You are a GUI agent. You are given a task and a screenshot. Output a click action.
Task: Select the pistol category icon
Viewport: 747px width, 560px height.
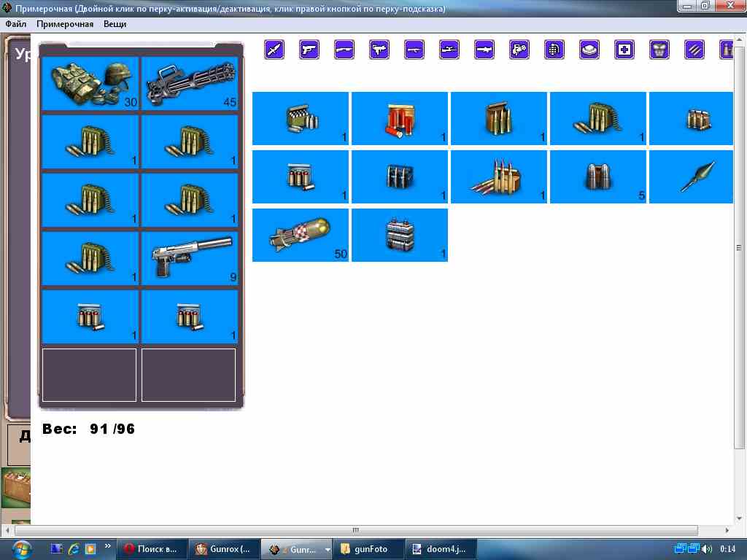(x=309, y=50)
